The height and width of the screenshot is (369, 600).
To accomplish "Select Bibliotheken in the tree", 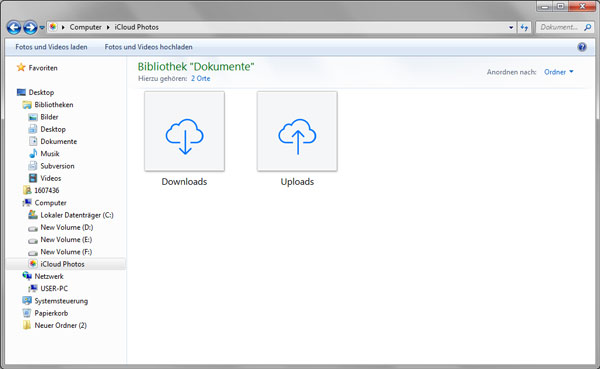I will click(54, 105).
